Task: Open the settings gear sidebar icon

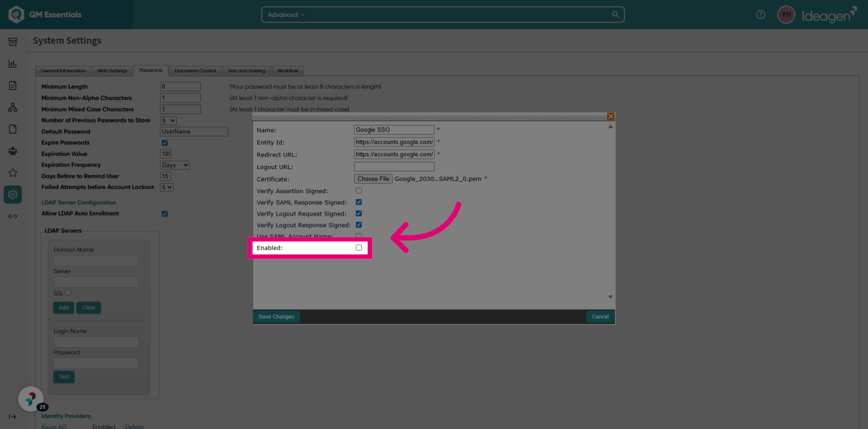Action: point(13,194)
